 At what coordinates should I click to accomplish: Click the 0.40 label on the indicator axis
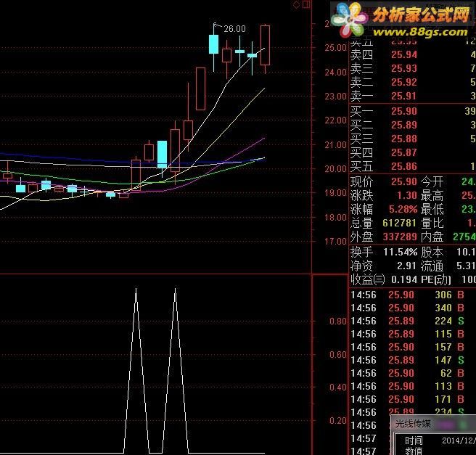(x=338, y=388)
